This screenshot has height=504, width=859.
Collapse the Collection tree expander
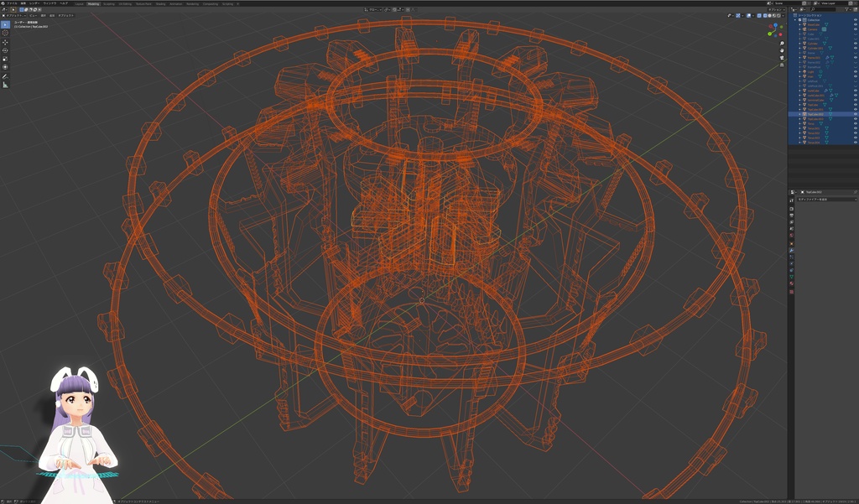tap(795, 20)
